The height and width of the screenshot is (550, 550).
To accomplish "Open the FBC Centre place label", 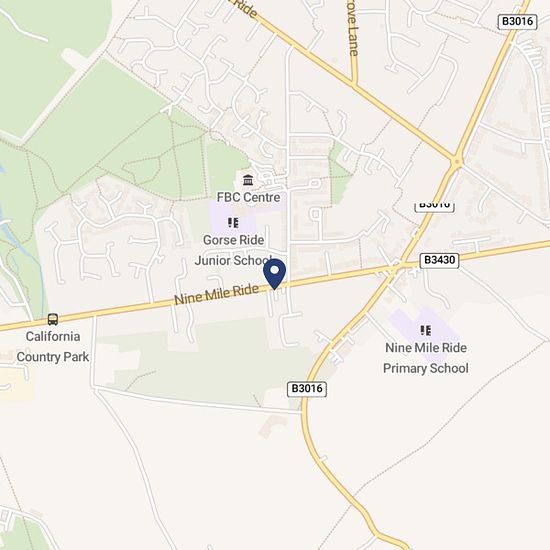I will click(248, 197).
